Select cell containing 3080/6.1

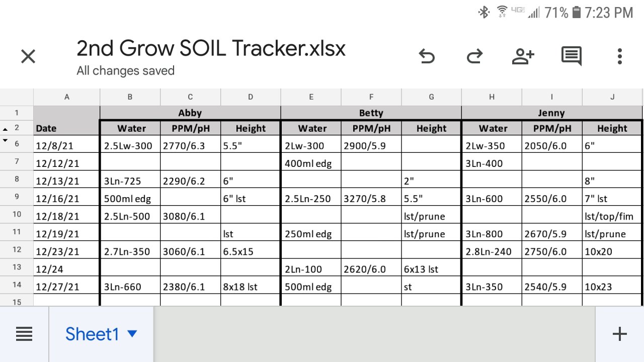190,215
